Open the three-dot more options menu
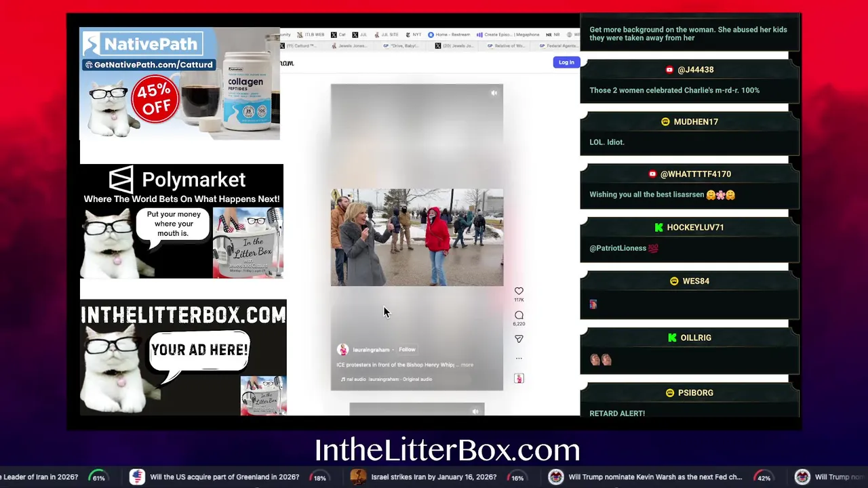The image size is (868, 488). click(519, 358)
